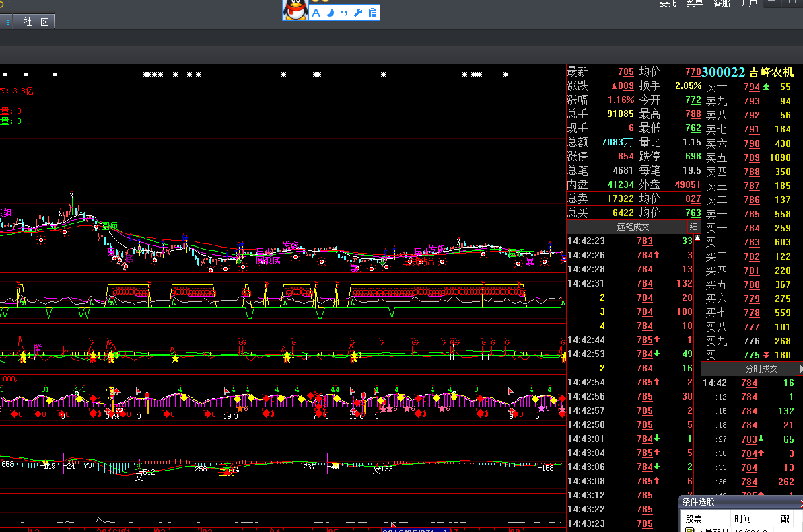This screenshot has height=532, width=803.
Task: Click the 总额 value 7083万
Action: pyautogui.click(x=617, y=142)
